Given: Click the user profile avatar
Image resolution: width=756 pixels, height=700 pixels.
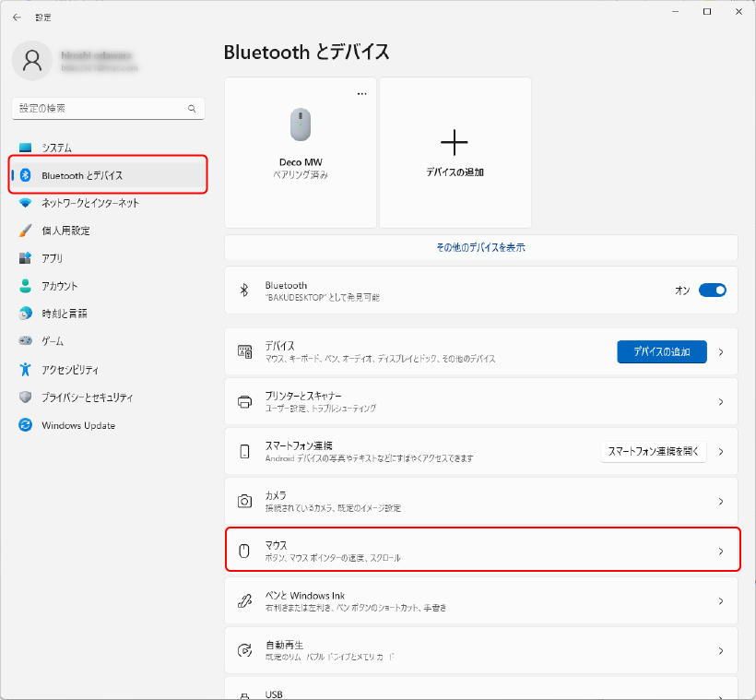Looking at the screenshot, I should [32, 61].
